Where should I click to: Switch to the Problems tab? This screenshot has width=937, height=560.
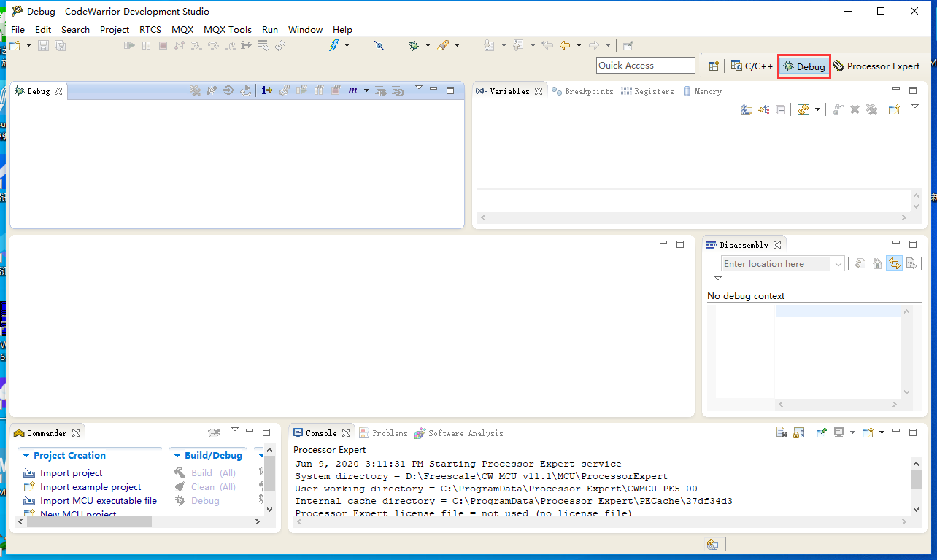383,433
